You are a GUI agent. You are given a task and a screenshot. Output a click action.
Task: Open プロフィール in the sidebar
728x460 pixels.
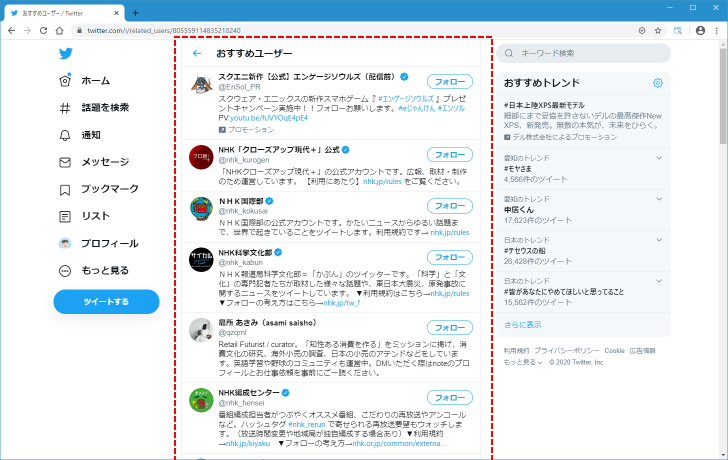[110, 243]
